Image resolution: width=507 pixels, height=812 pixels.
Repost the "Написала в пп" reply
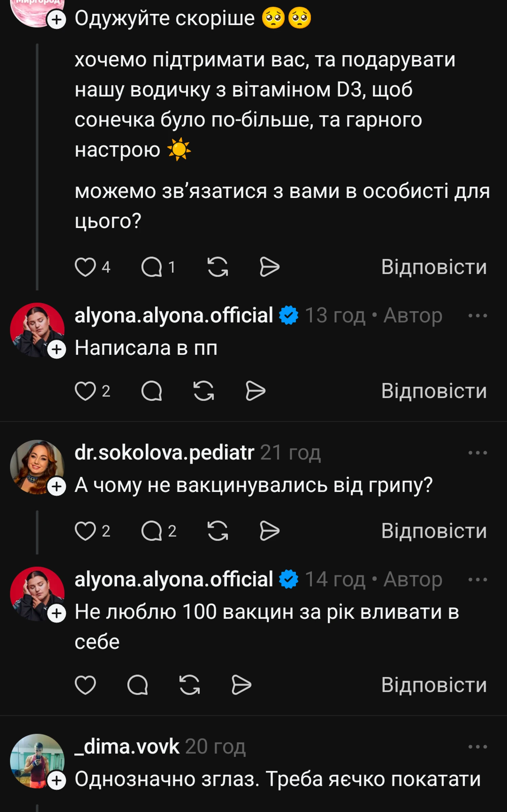(x=203, y=391)
